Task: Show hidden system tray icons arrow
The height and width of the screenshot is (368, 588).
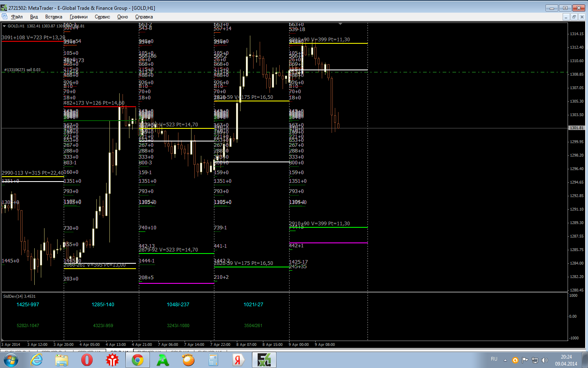Action: (x=505, y=360)
